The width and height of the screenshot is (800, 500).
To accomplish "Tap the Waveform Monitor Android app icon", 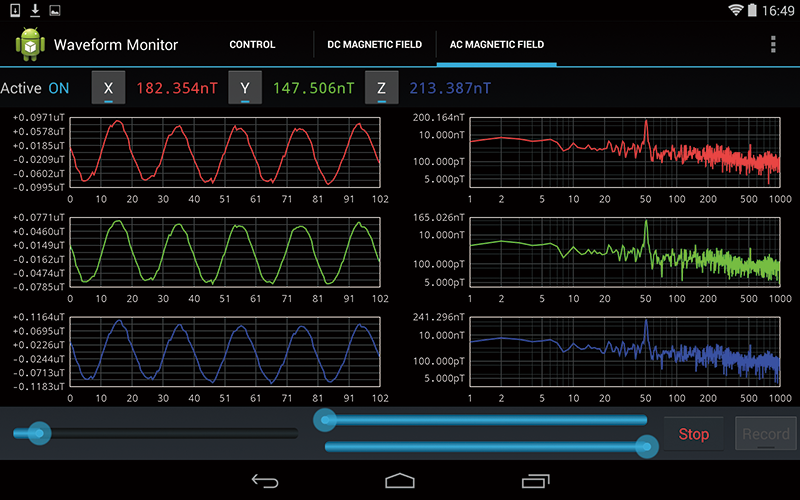I will point(30,44).
